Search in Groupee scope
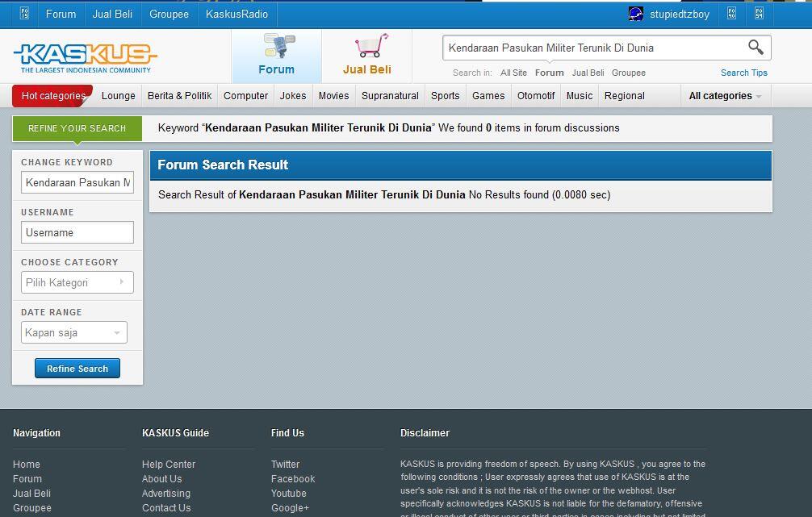 click(x=628, y=73)
